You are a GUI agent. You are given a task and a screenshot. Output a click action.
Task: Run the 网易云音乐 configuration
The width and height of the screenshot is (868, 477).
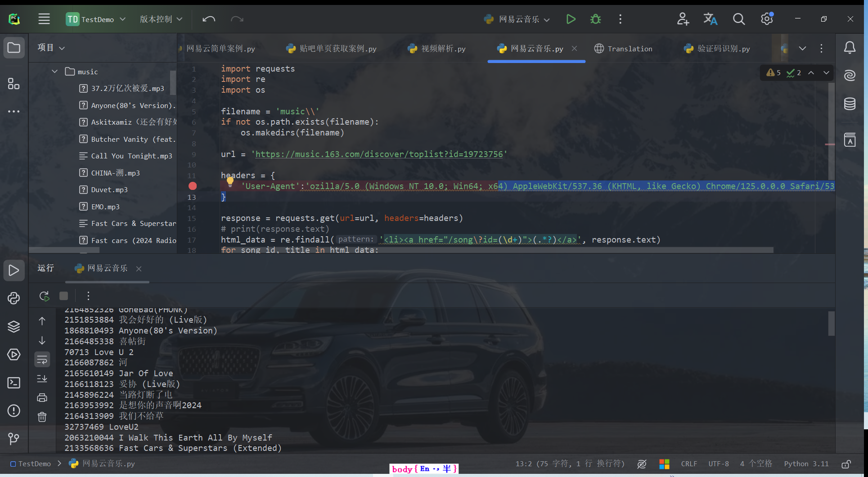click(x=571, y=19)
